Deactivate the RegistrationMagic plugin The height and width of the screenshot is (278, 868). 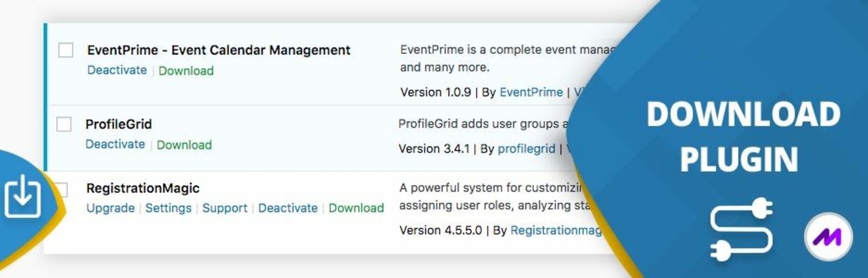288,208
